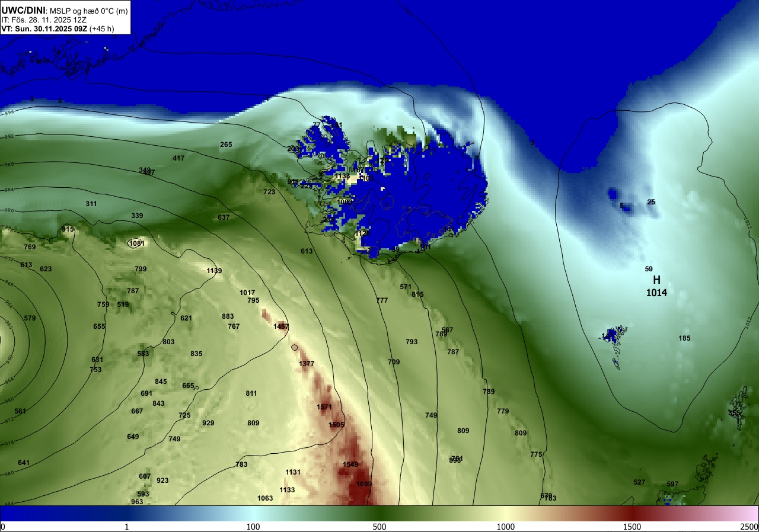Click the 963 height value
Viewport: 759px width, 532px height.
click(x=137, y=502)
